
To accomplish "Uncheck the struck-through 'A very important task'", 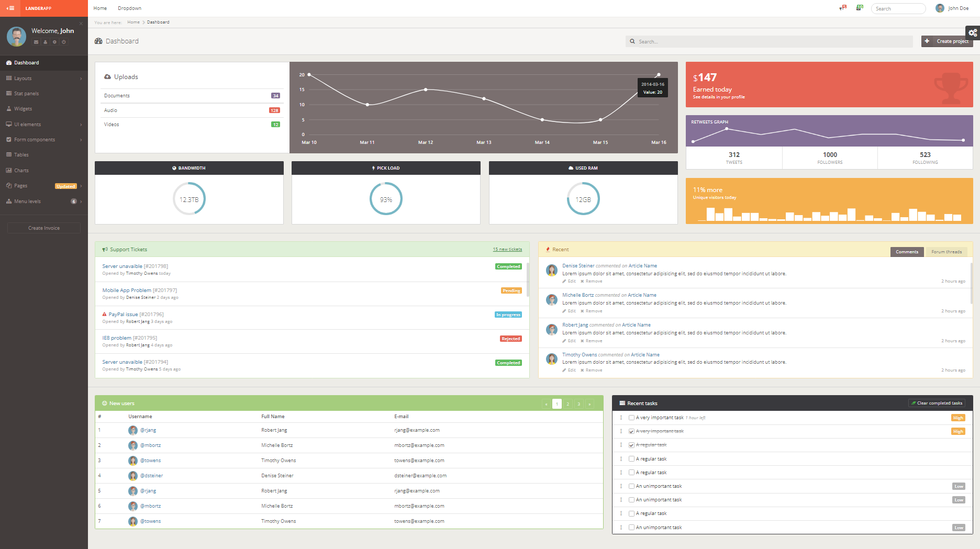I will click(x=631, y=431).
